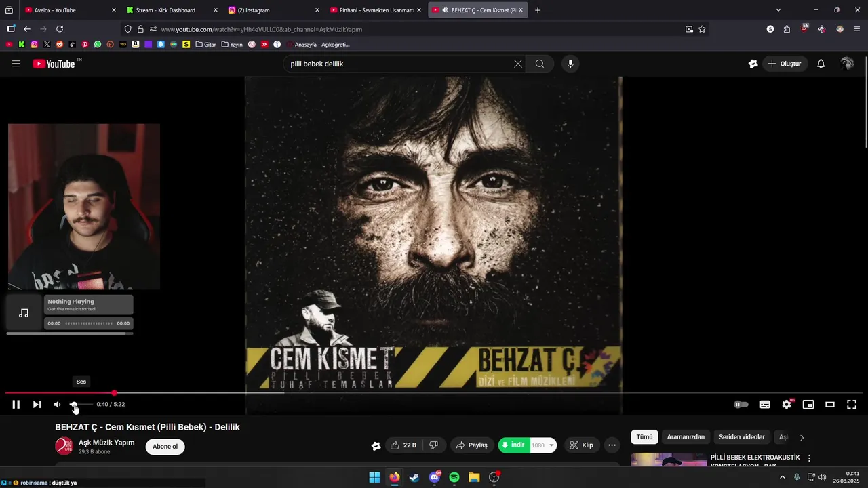This screenshot has width=868, height=488.
Task: Toggle subtitles/captions on the player
Action: tap(765, 405)
